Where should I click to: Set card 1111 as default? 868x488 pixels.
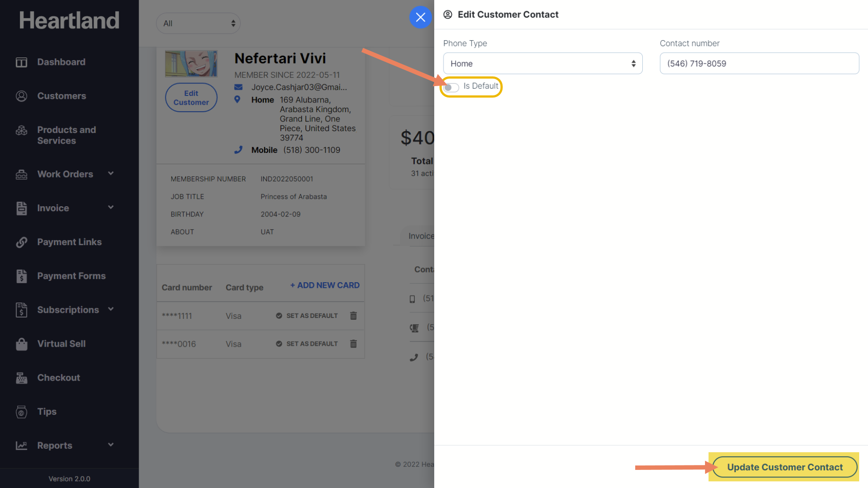307,316
